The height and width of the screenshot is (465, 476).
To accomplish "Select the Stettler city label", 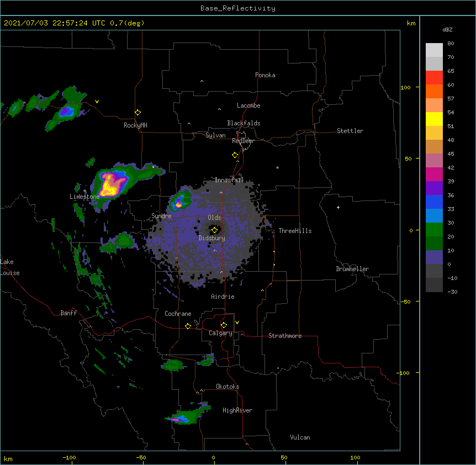I will pyautogui.click(x=350, y=131).
